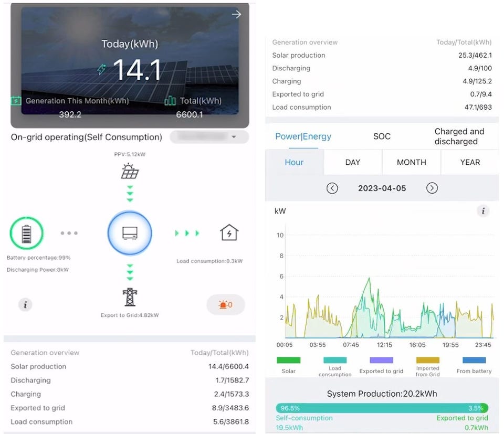The image size is (504, 434).
Task: Go to next date with right arrow
Action: point(432,188)
